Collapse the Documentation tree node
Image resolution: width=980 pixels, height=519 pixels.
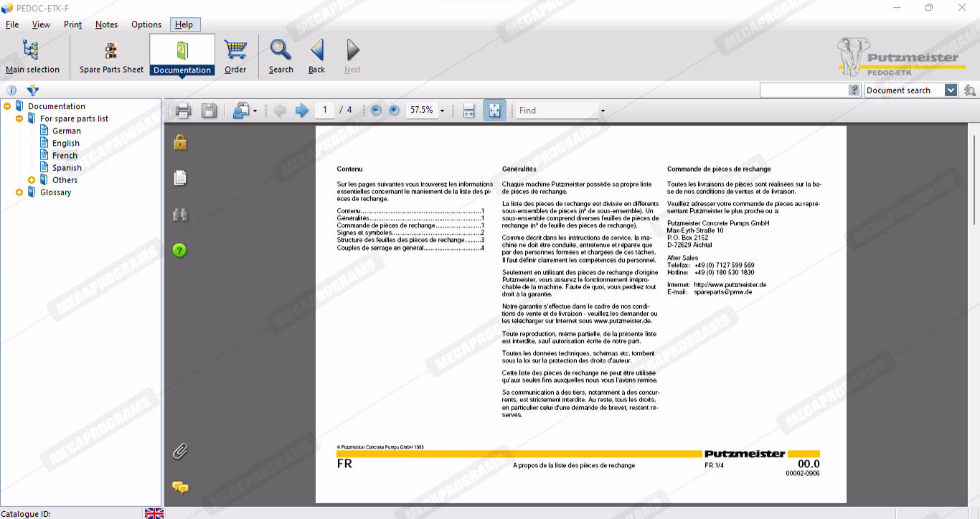(x=7, y=106)
